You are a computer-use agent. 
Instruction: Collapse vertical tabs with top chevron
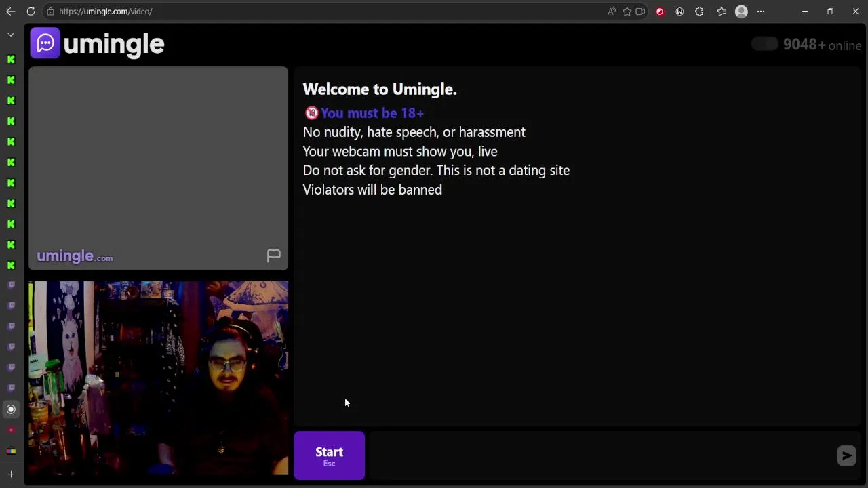(x=11, y=34)
